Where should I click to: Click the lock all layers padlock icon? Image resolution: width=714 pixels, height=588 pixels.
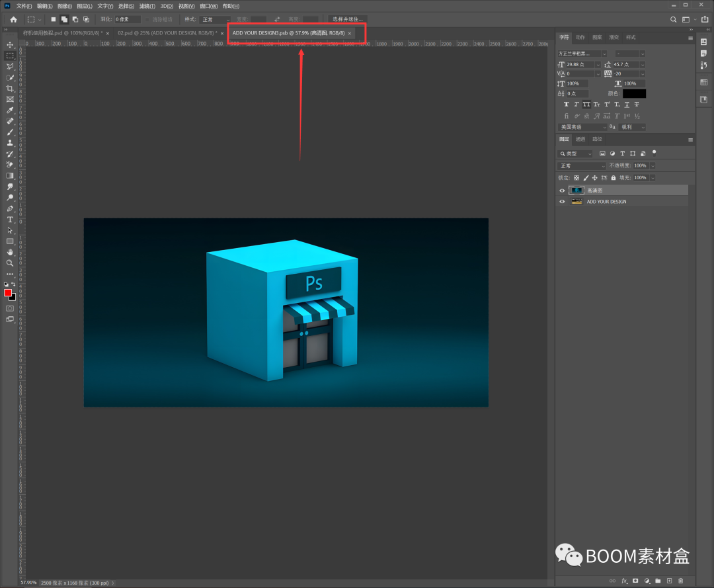tap(614, 178)
